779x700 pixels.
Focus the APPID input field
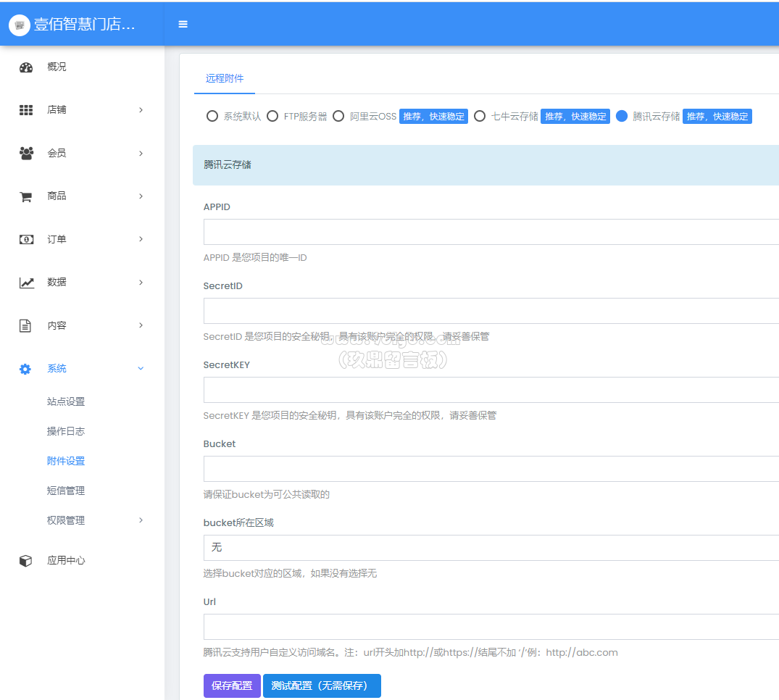tap(491, 232)
